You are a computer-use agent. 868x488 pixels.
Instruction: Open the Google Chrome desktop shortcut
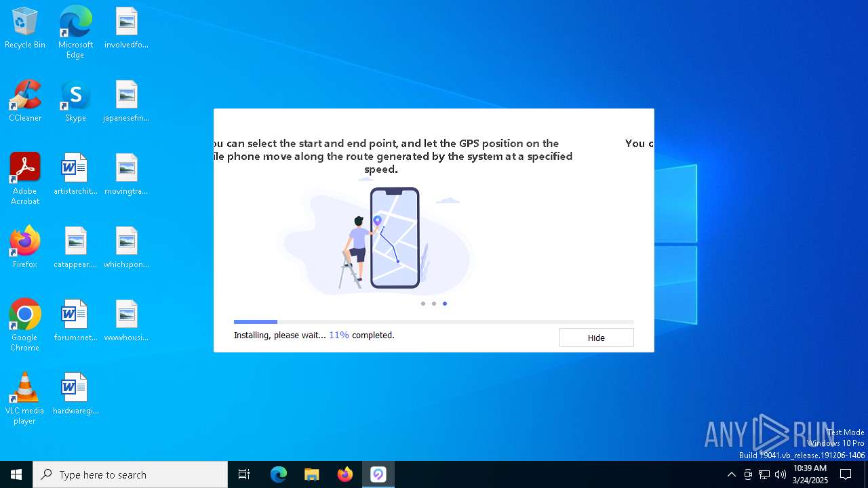(x=25, y=325)
